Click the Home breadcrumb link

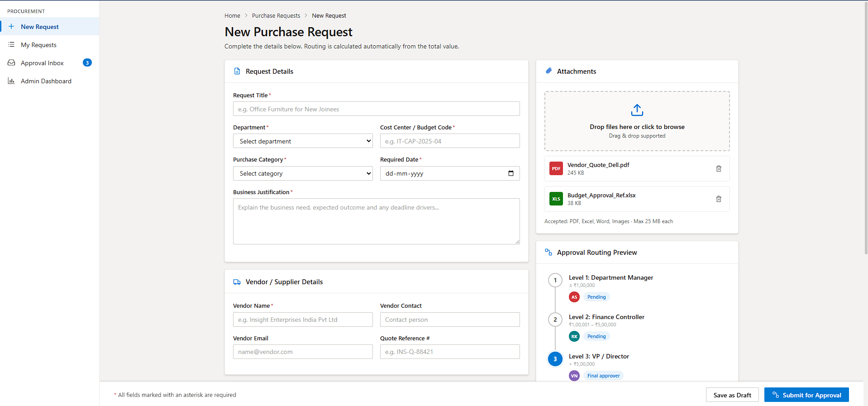tap(232, 15)
